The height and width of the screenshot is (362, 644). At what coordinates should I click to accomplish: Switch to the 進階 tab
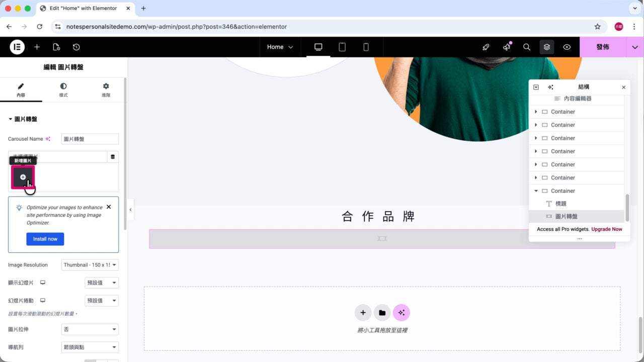tap(106, 90)
